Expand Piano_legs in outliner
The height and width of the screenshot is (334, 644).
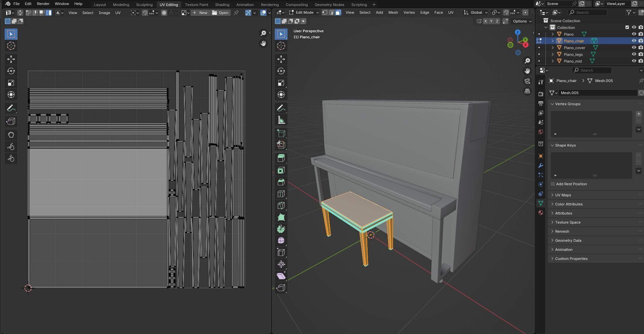553,54
